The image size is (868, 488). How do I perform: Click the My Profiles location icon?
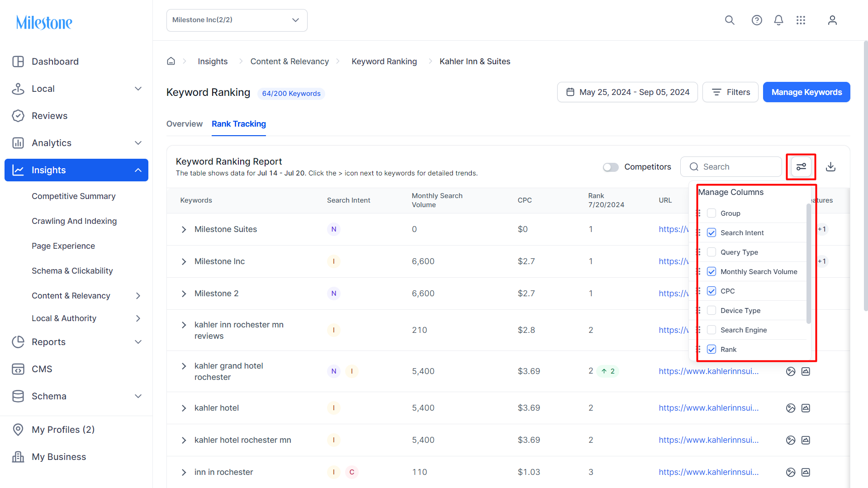pos(18,430)
